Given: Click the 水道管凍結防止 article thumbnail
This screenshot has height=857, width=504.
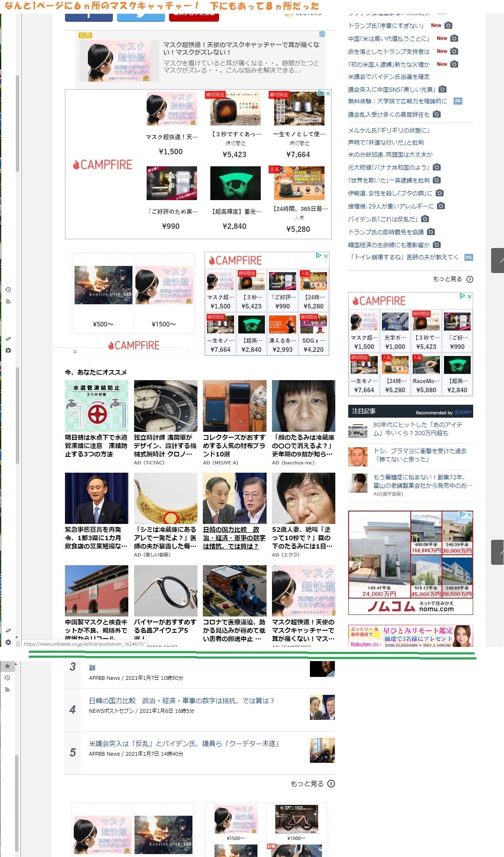Looking at the screenshot, I should coord(96,406).
